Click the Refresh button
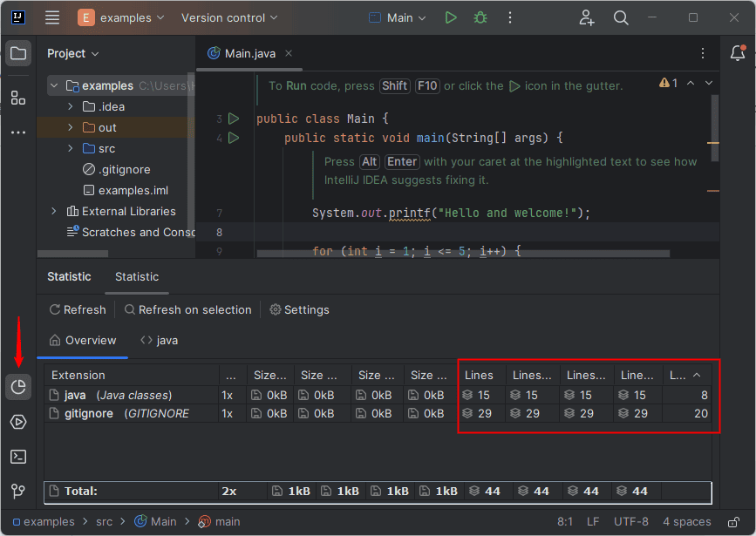The width and height of the screenshot is (756, 536). click(78, 310)
